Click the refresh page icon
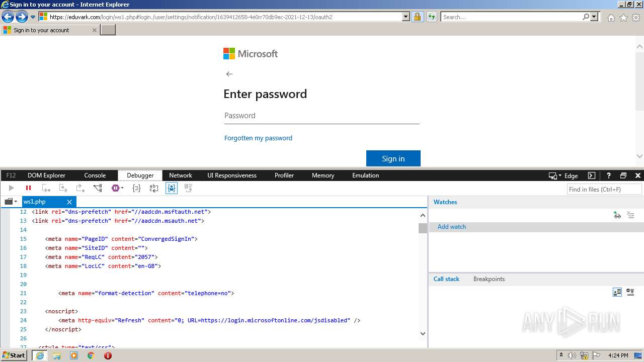The height and width of the screenshot is (362, 644). point(431,17)
